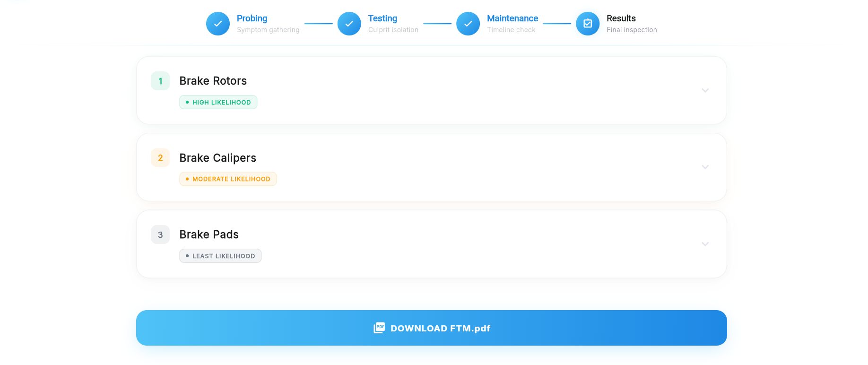This screenshot has height=365, width=868.
Task: Click the rank 2 number badge
Action: tap(160, 158)
